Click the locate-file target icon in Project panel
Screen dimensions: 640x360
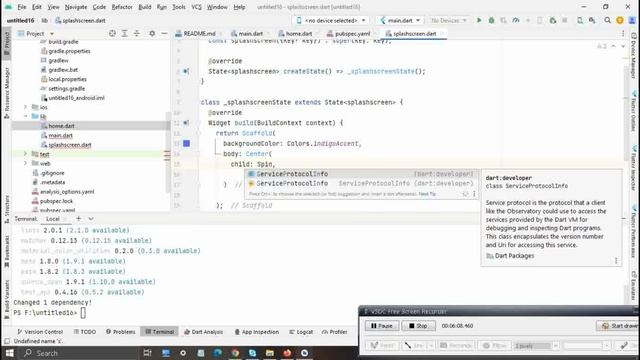pos(112,33)
